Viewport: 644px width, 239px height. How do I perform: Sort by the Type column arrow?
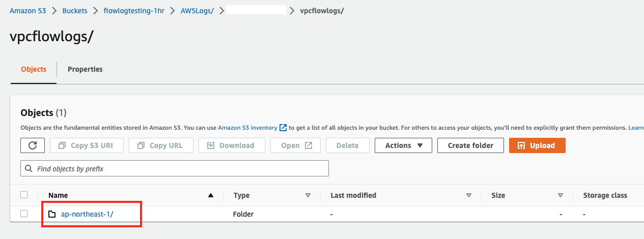point(307,195)
